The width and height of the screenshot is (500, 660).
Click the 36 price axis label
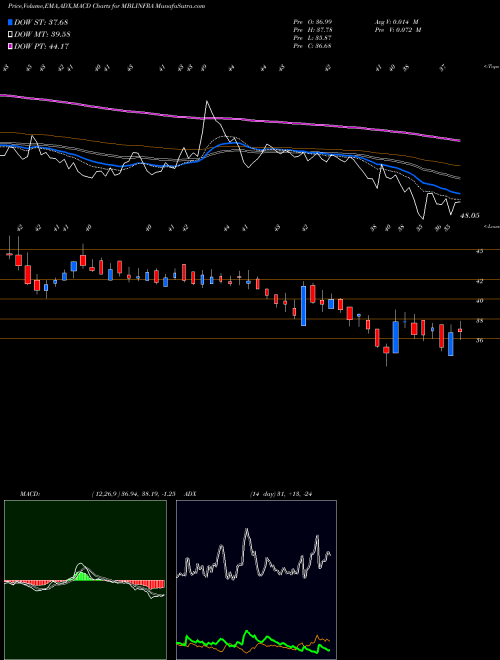[479, 341]
